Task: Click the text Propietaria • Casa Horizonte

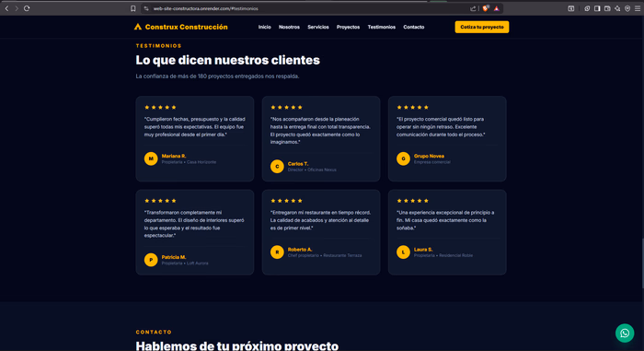Action: [189, 162]
